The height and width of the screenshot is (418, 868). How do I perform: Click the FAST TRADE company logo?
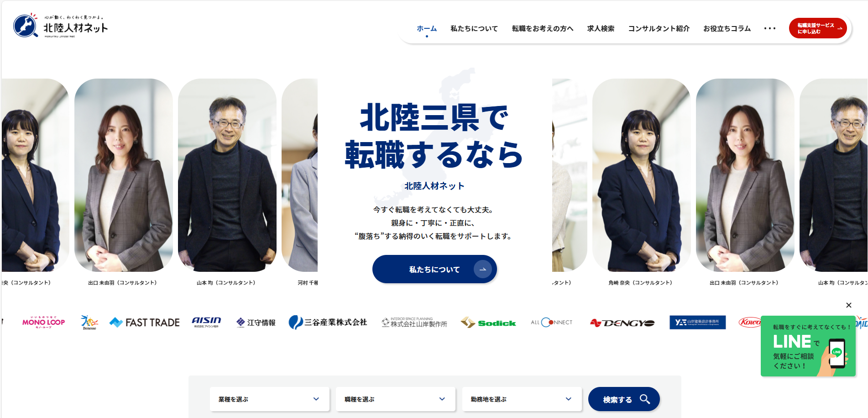[x=144, y=323]
